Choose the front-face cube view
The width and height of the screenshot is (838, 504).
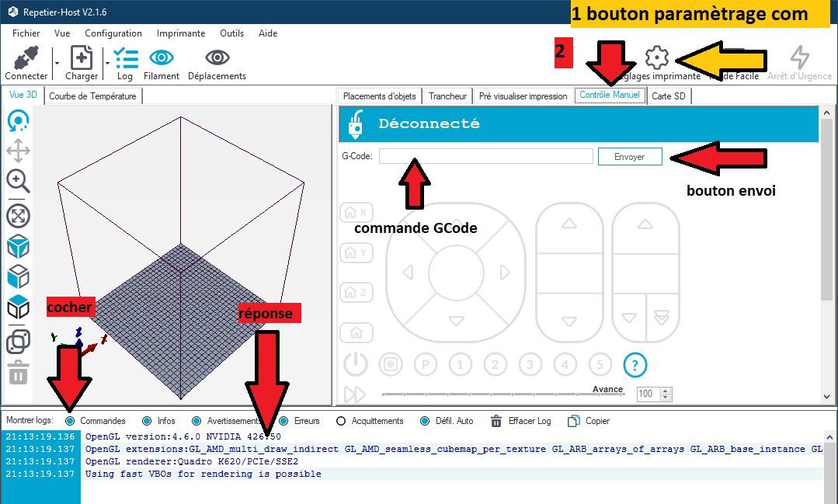(18, 277)
